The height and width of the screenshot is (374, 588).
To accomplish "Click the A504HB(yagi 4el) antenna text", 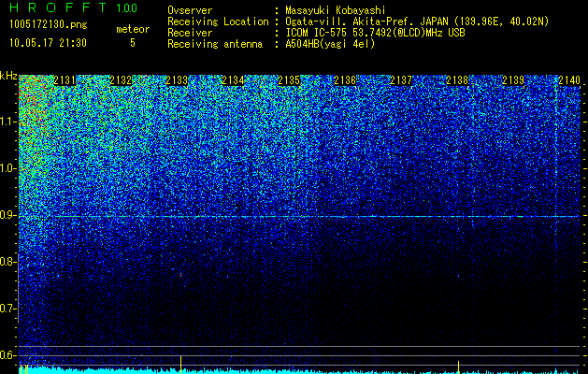I will point(330,44).
